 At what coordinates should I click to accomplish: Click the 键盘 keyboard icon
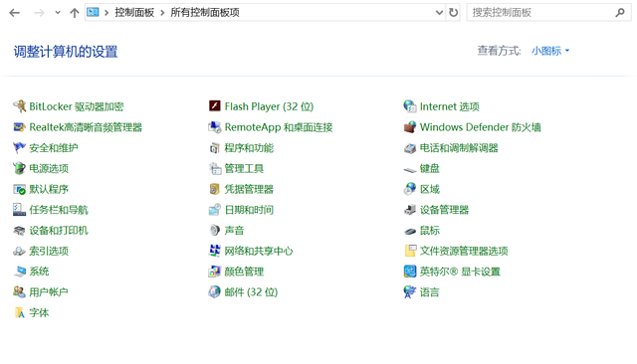[410, 169]
